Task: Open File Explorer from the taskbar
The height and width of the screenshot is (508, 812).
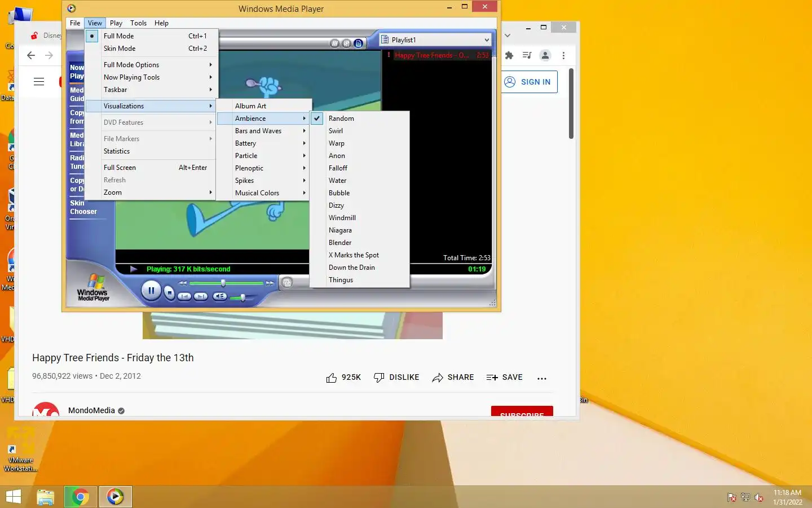Action: (46, 497)
